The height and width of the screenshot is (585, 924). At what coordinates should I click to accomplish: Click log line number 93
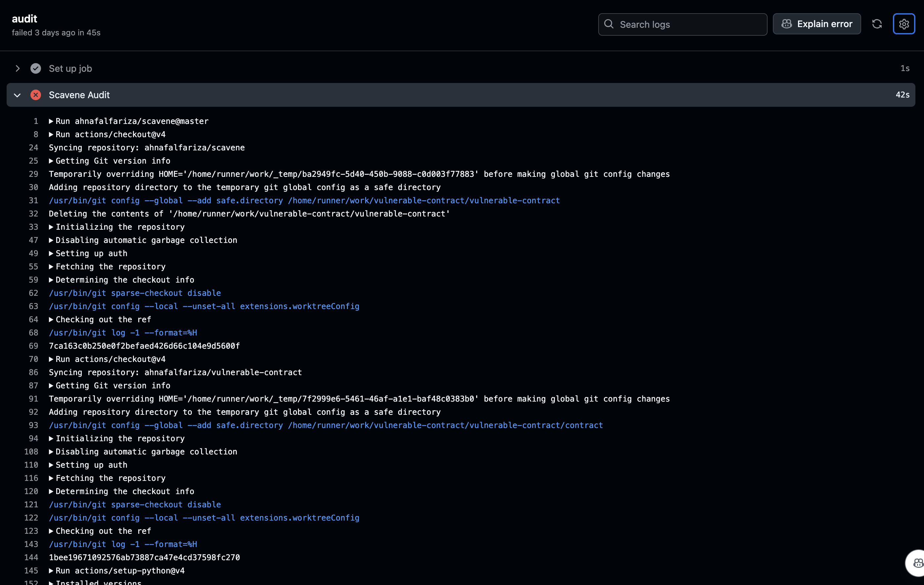click(x=33, y=425)
